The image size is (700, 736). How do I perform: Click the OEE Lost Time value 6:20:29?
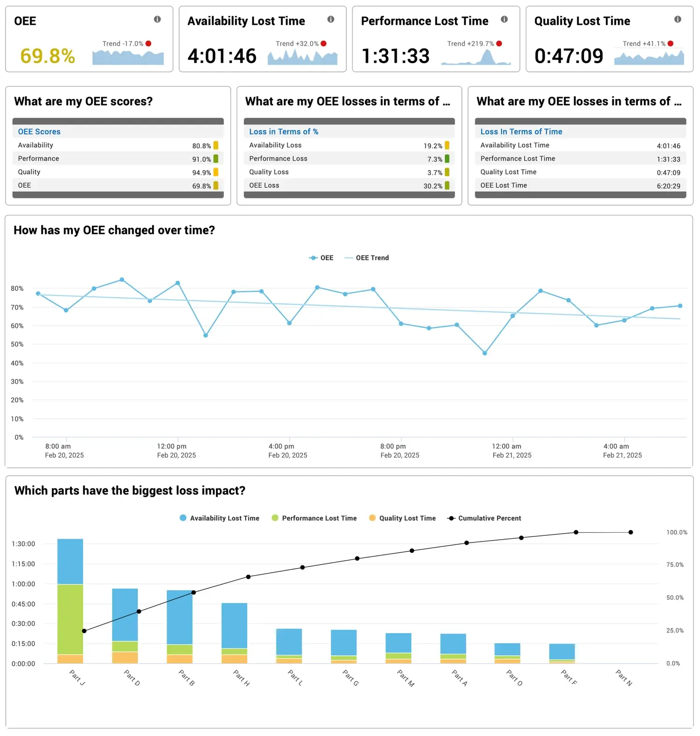(669, 186)
